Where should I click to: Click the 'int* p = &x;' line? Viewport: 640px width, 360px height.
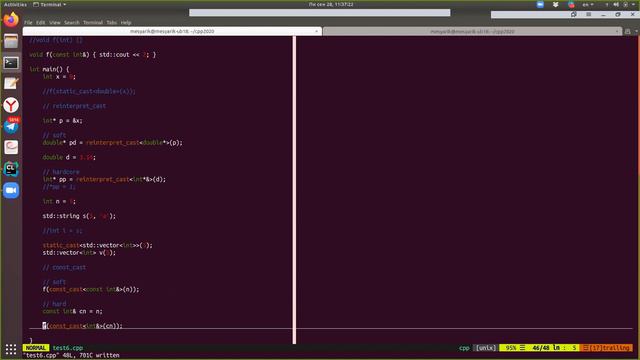62,120
